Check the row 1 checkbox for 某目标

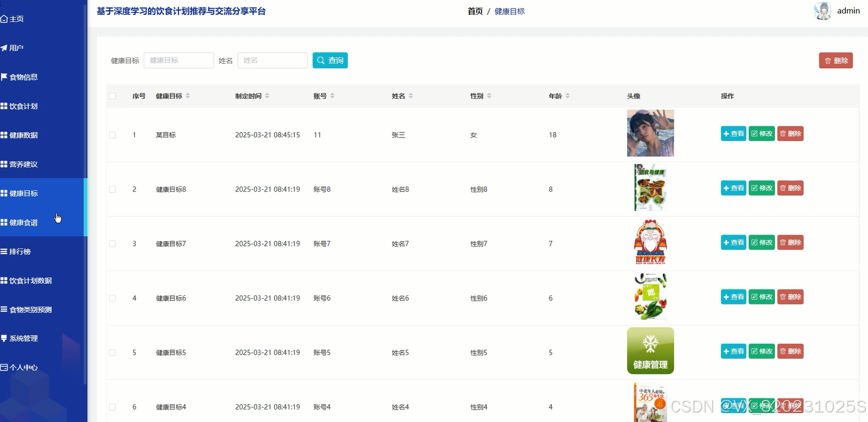112,135
